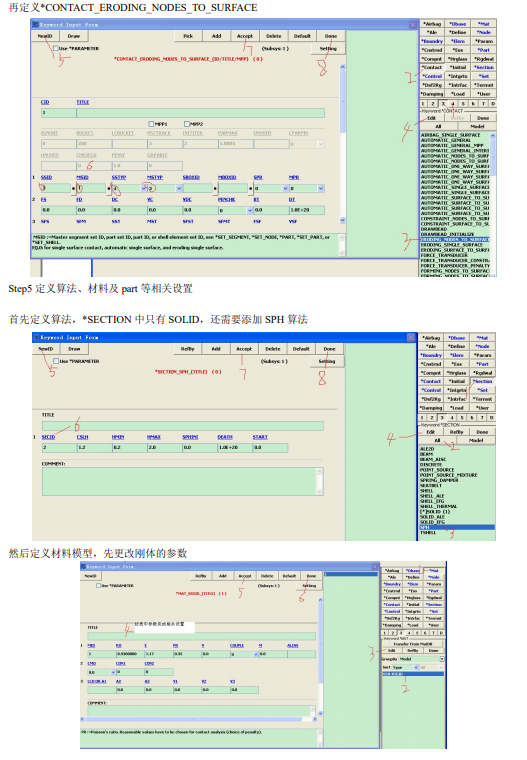Enable the MPP2 checkbox
Viewport: 527px width, 760px height.
point(187,124)
